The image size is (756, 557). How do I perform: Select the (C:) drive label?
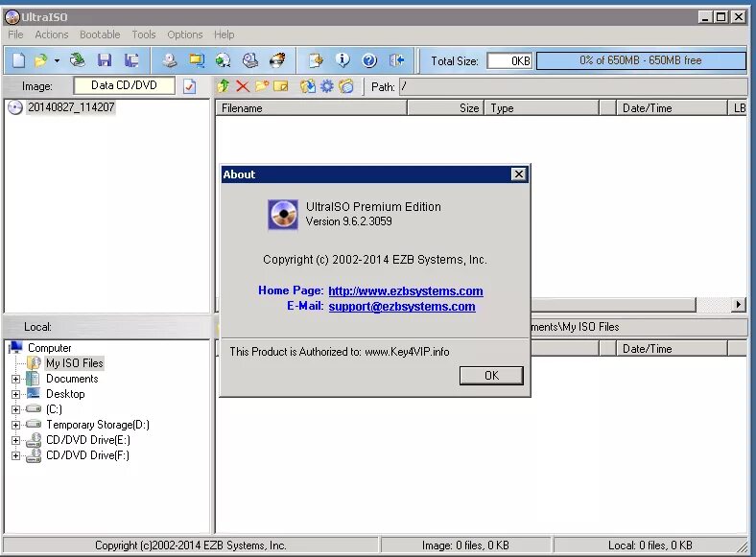pos(54,409)
